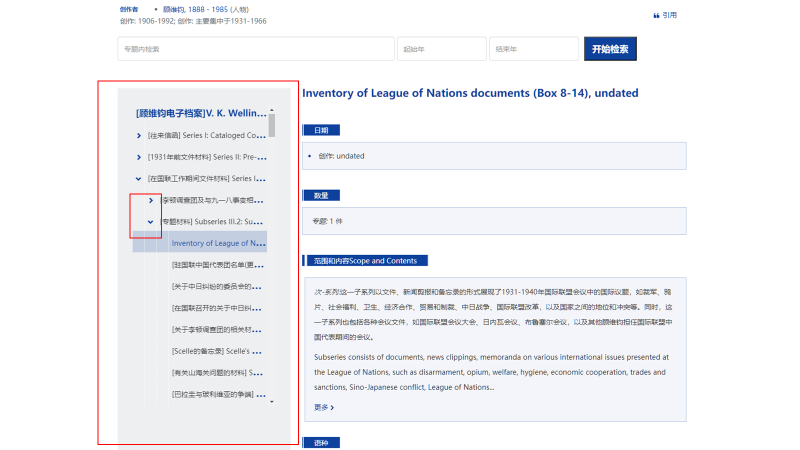Expand the 李顿调查团及与九一八事变 subseries chevron

(x=151, y=201)
